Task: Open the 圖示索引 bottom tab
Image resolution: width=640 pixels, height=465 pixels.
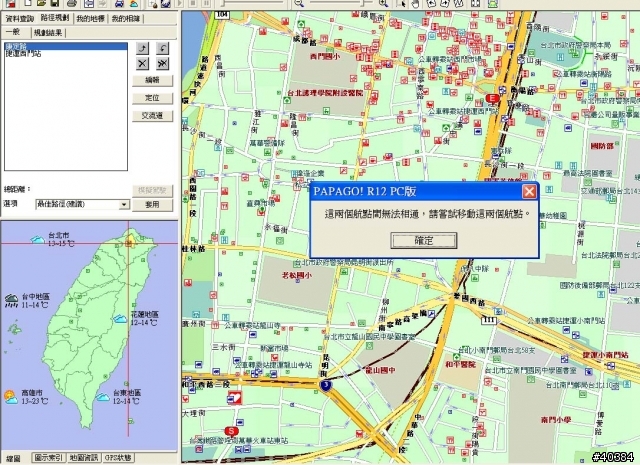Action: tap(49, 458)
